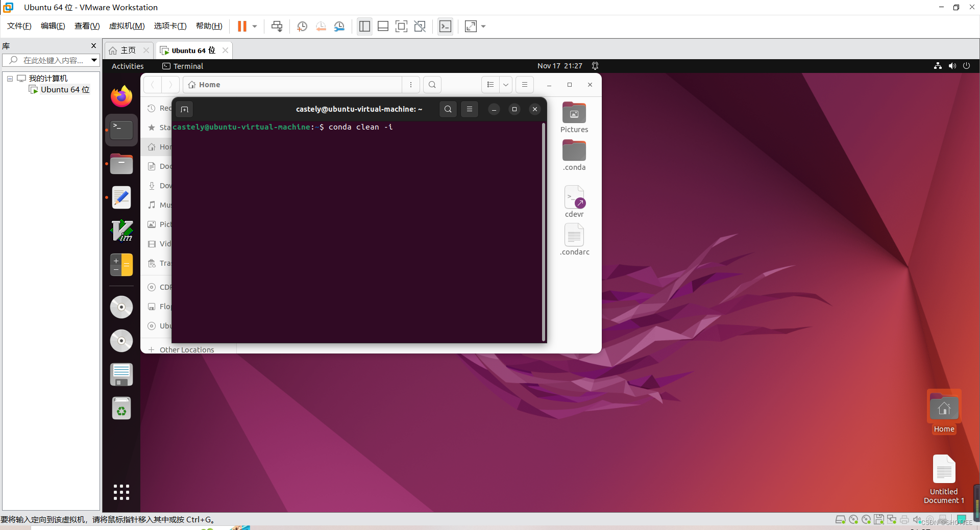This screenshot has width=980, height=530.
Task: Open the 虚拟机 menu
Action: coord(127,26)
